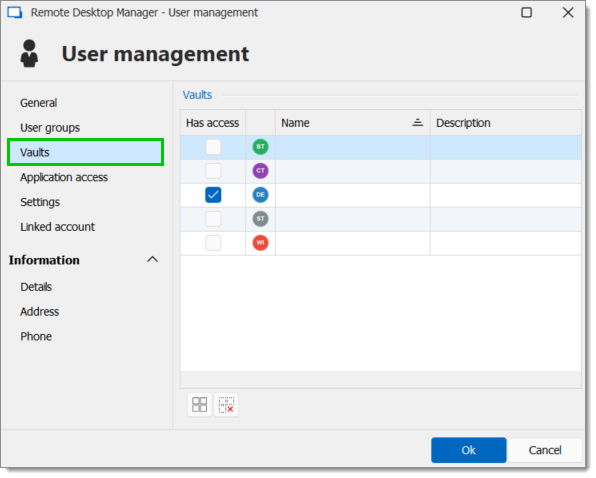Click the Information section heading
596x478 pixels.
(44, 260)
